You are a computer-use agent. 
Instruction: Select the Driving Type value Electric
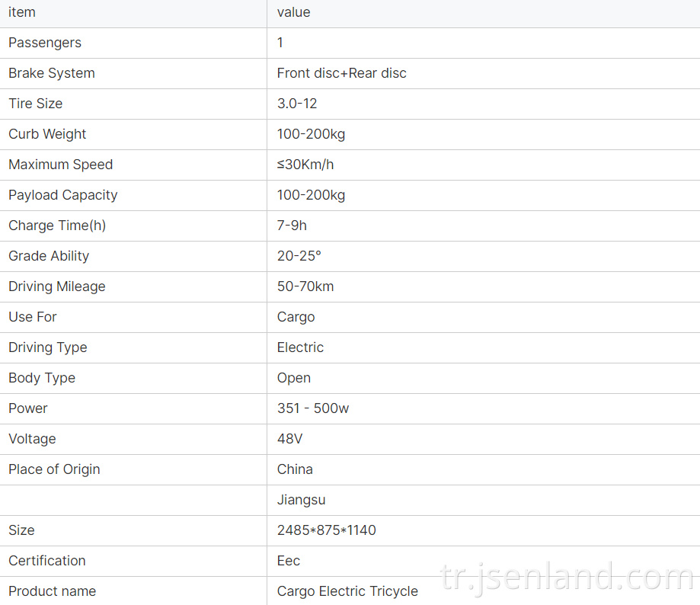(x=300, y=347)
